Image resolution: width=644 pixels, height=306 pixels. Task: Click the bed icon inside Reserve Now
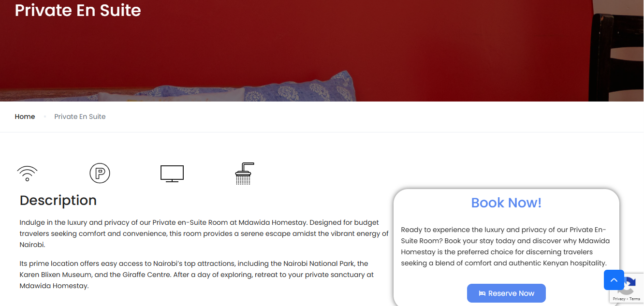(482, 293)
